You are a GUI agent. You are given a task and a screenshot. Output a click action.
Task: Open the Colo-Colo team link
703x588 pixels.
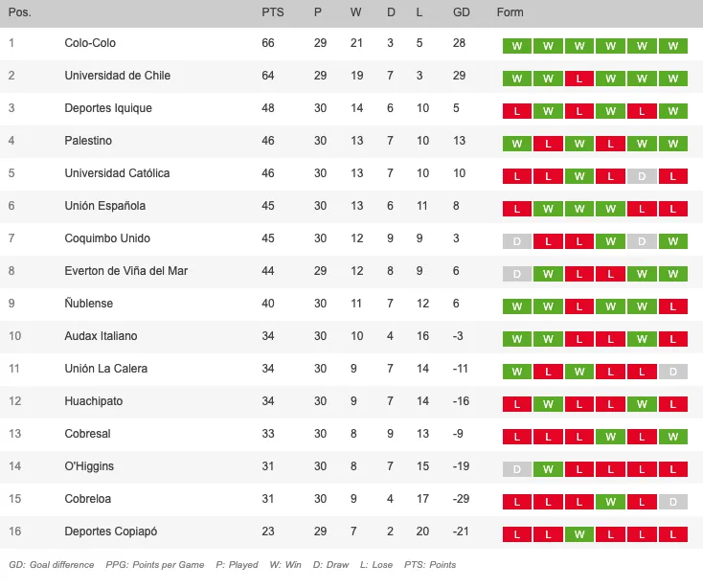pyautogui.click(x=90, y=43)
